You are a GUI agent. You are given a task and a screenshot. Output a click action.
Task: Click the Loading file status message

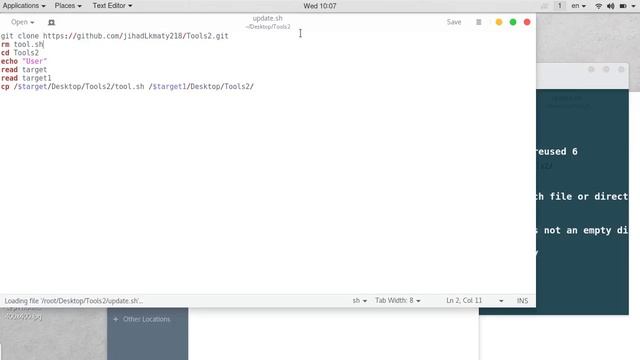74,301
